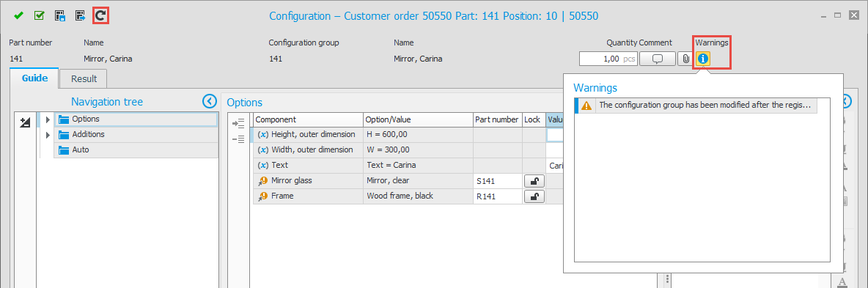This screenshot has height=288, width=868.
Task: Click the expand all rows icon
Action: pyautogui.click(x=238, y=124)
